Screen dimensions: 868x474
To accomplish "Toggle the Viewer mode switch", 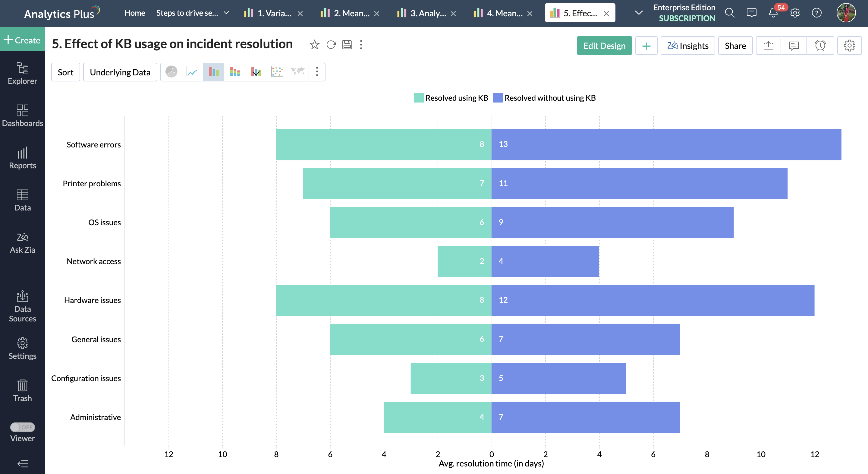I will pyautogui.click(x=22, y=427).
